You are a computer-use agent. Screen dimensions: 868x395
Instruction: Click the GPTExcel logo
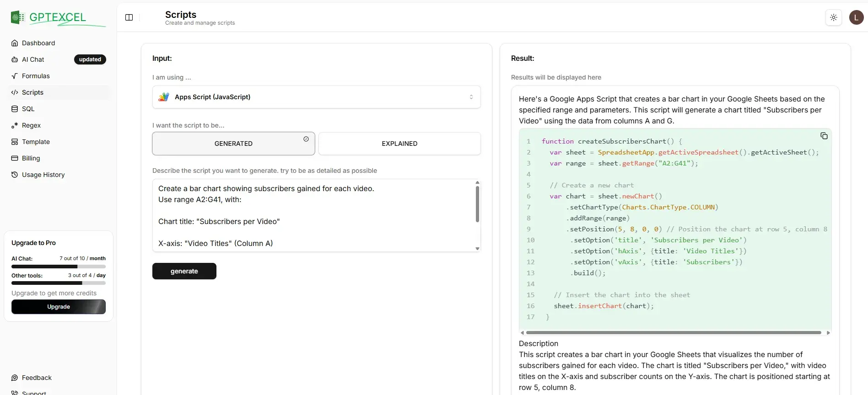pyautogui.click(x=49, y=17)
